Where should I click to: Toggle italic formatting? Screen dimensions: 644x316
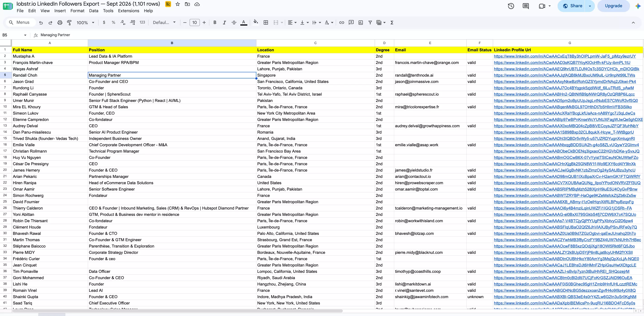coord(224,22)
